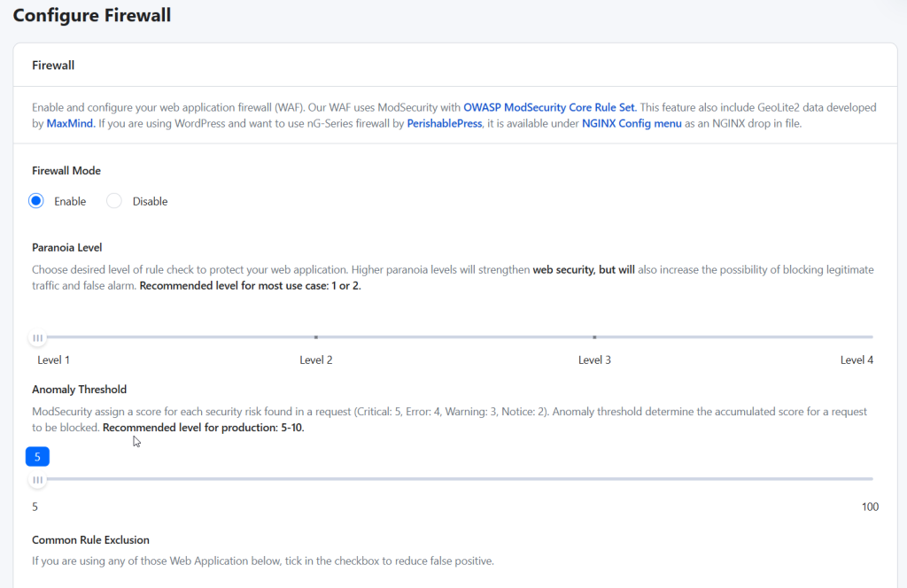Click the blue anomaly threshold value badge showing 5
Screen dimensions: 907x588
37,456
